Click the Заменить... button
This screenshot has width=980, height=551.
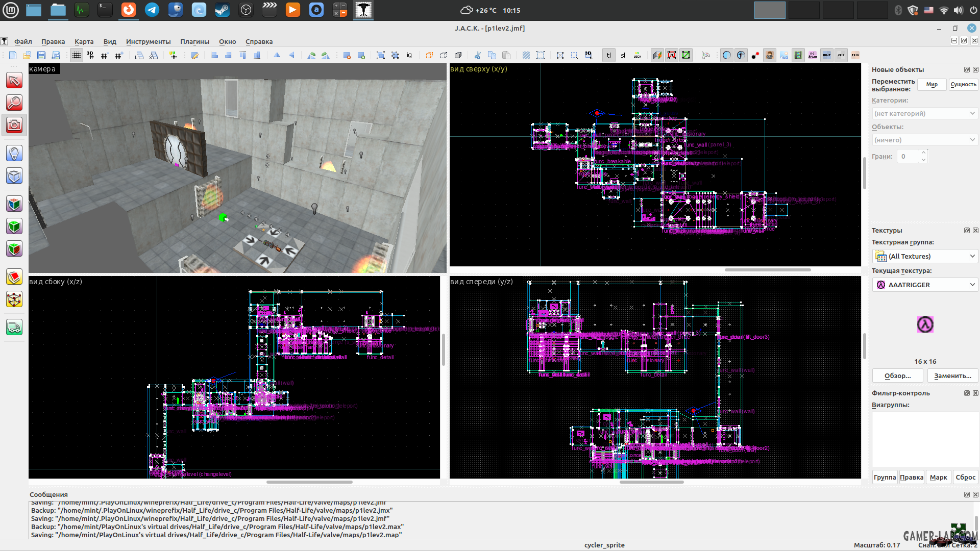(x=952, y=376)
